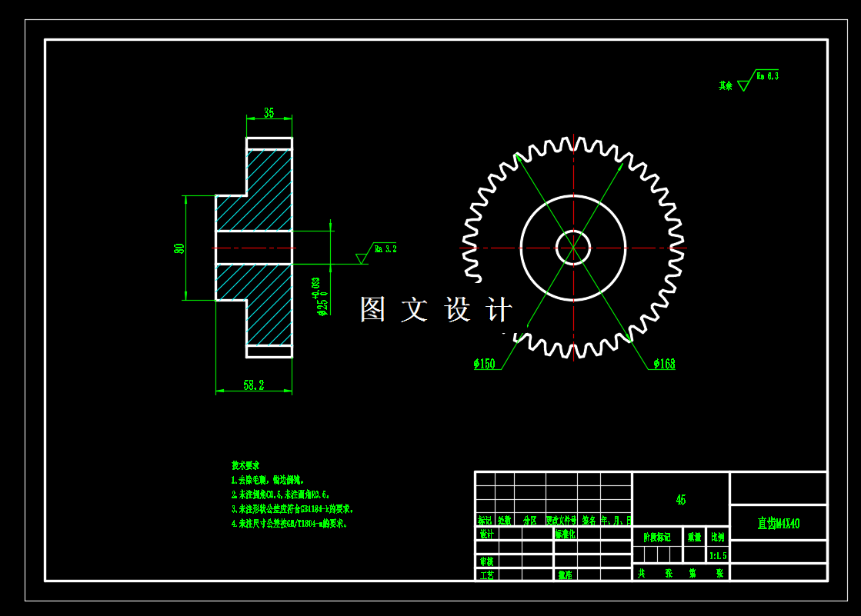Viewport: 861px width, 616px height.
Task: Click the "设计" row label
Action: click(x=486, y=534)
